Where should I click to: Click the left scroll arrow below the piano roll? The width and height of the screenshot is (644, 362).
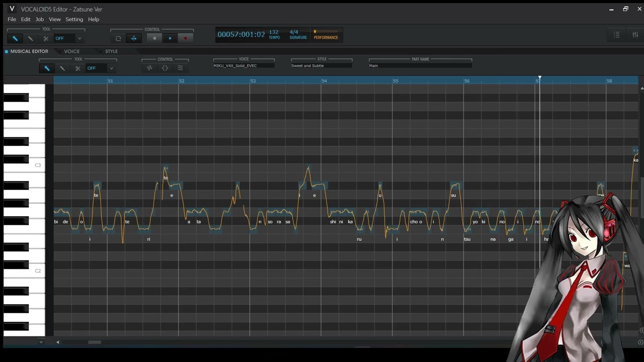click(57, 342)
